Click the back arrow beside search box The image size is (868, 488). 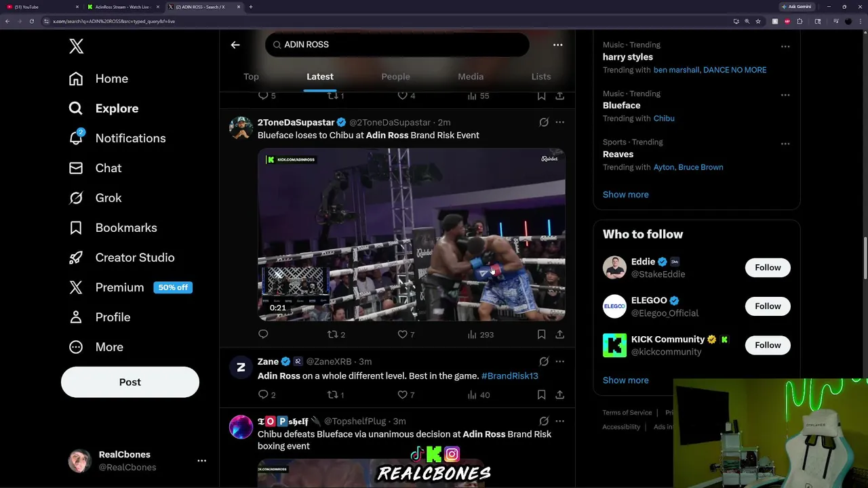pyautogui.click(x=235, y=45)
